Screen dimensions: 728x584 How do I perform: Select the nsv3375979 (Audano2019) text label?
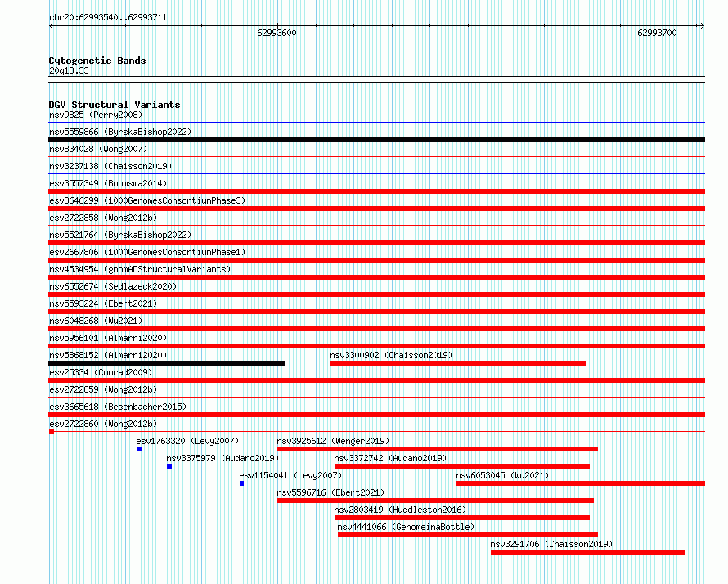[222, 458]
